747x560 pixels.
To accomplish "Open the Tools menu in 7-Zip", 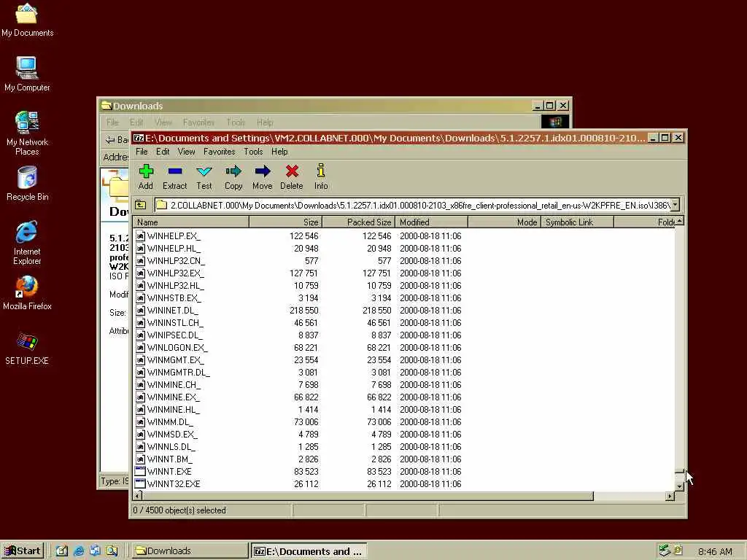I will pos(253,152).
